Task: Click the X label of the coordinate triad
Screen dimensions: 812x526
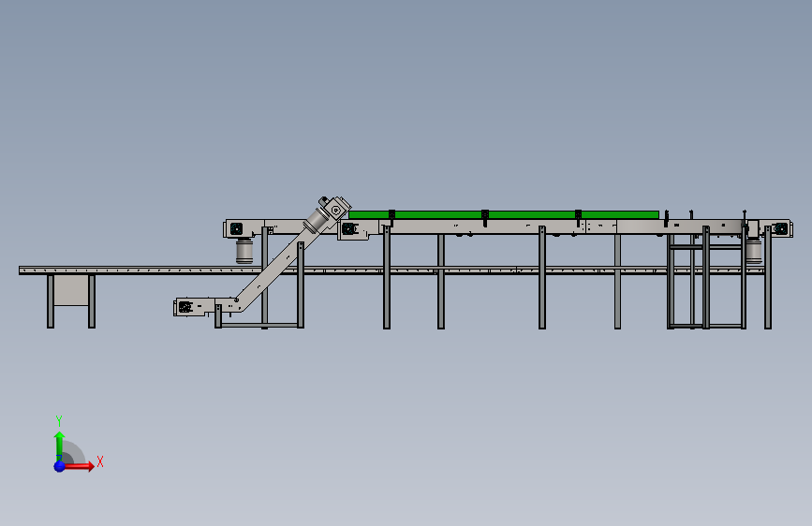Action: point(100,461)
